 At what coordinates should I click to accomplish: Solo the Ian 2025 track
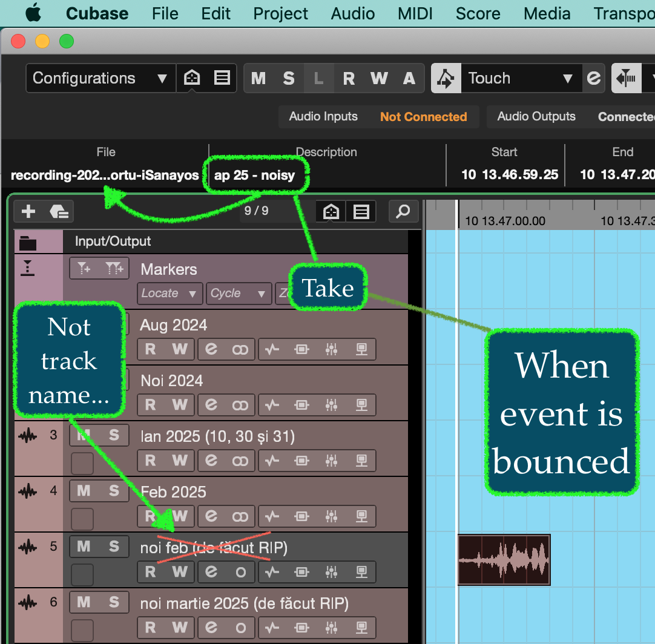tap(114, 435)
